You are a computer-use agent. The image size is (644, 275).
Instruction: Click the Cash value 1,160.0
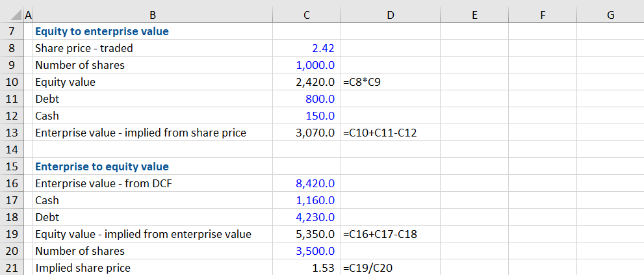tap(315, 200)
